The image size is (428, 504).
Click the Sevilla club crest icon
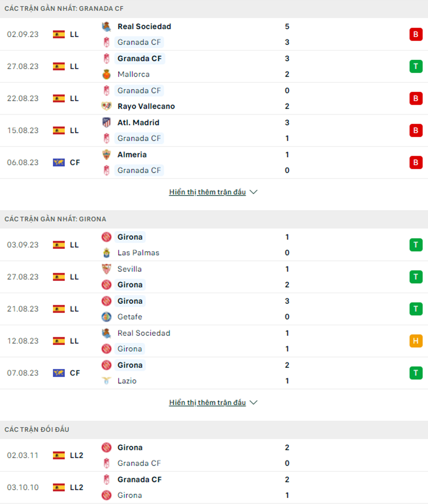tap(106, 269)
